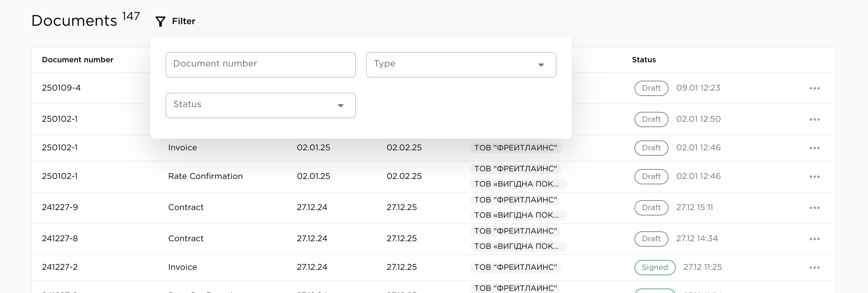Click the 147 documents count
Screen dimensions: 868x293
[x=131, y=16]
